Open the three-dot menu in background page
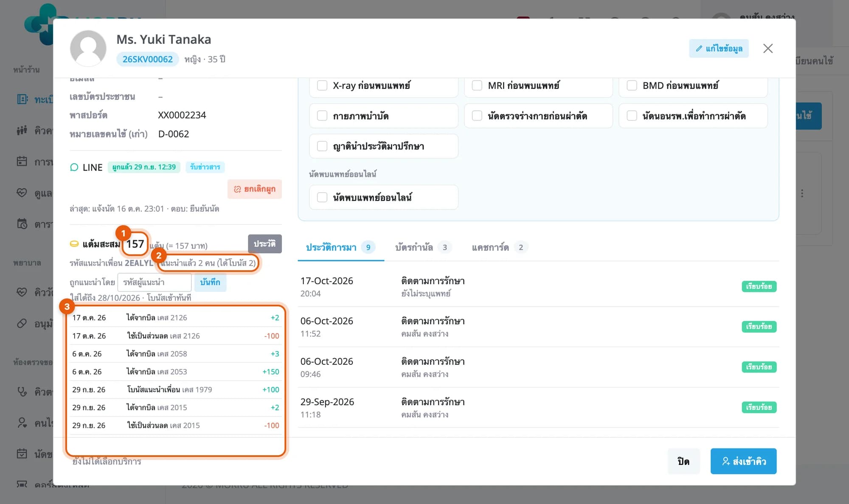Viewport: 849px width, 504px height. 802,193
